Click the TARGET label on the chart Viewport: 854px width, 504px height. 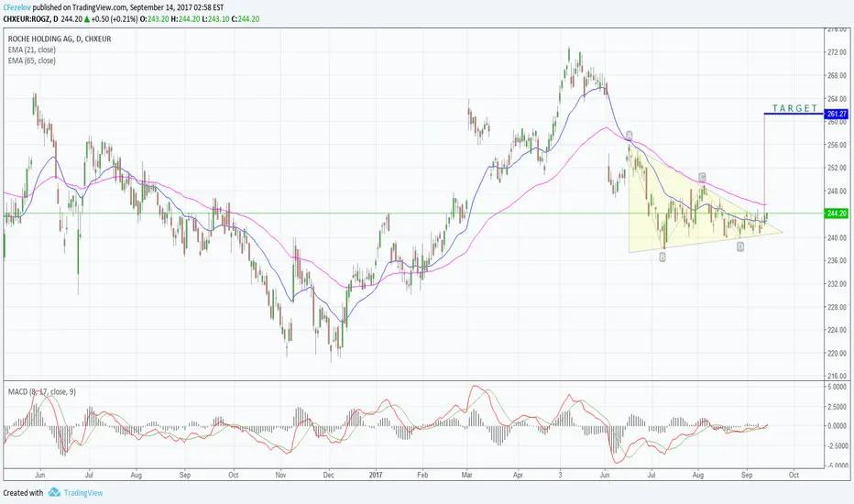pyautogui.click(x=795, y=108)
